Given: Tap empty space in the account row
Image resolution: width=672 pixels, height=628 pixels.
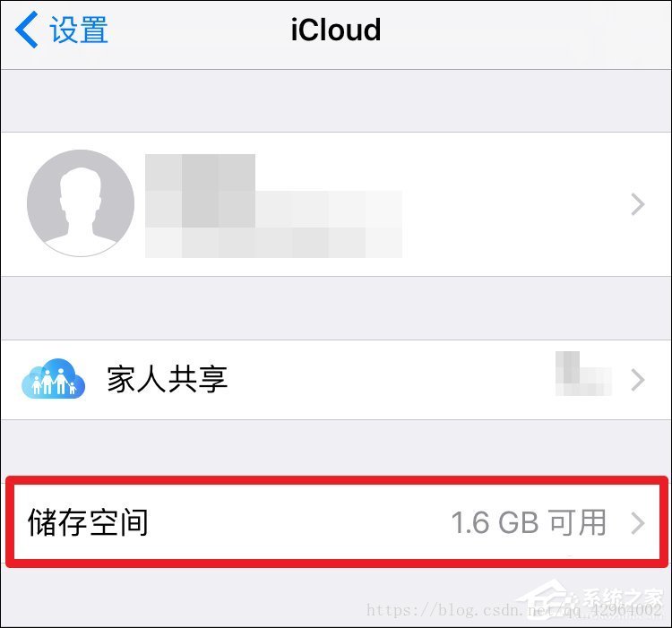Looking at the screenshot, I should 514,204.
